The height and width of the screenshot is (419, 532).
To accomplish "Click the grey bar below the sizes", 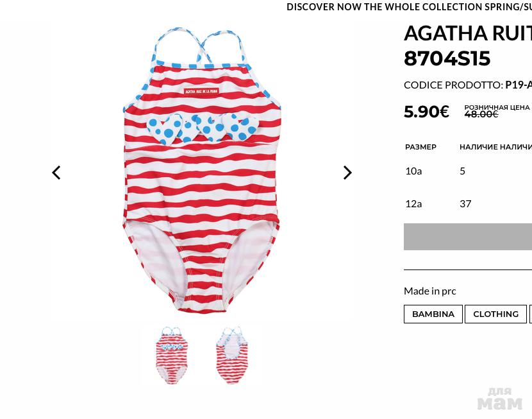I will (468, 237).
